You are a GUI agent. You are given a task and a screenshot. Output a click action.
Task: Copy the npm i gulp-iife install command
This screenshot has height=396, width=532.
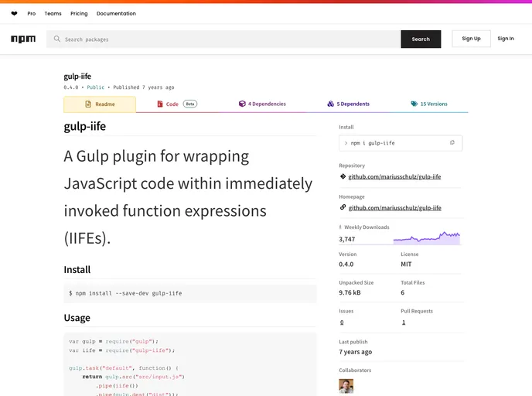click(452, 142)
